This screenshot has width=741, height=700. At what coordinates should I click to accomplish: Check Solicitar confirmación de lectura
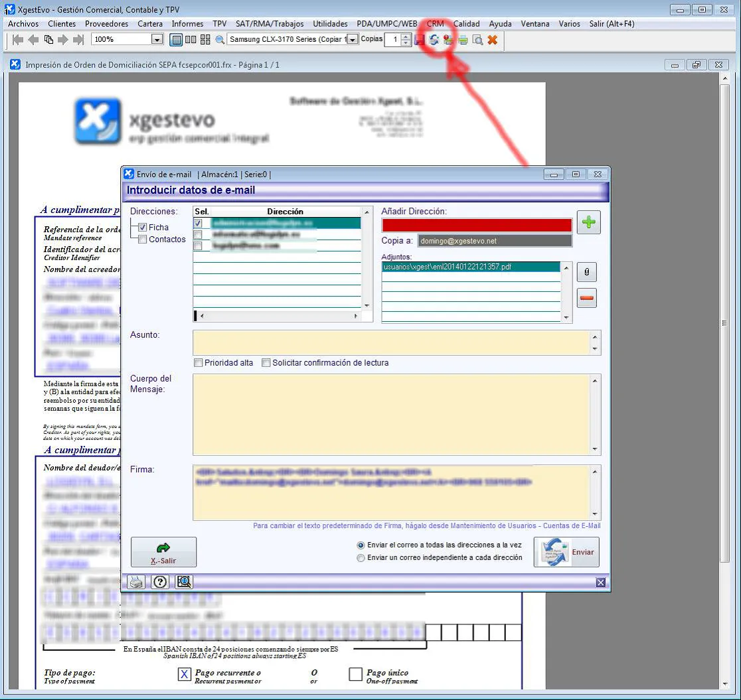tap(266, 363)
